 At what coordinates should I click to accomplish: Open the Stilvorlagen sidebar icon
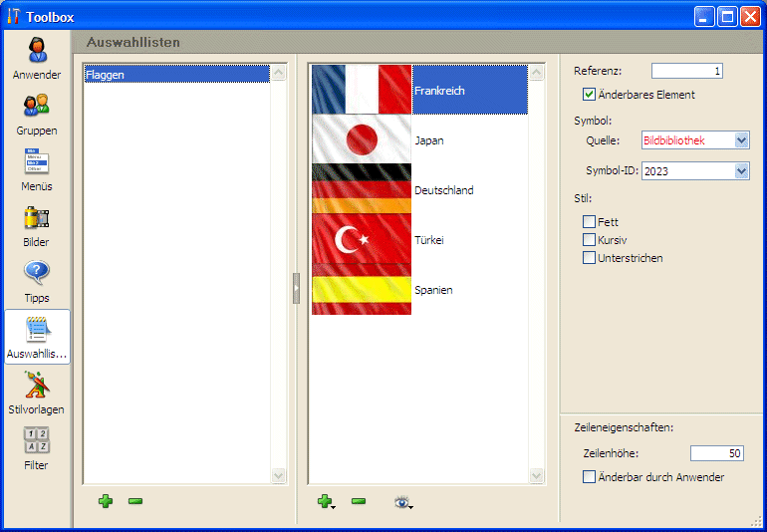click(x=37, y=394)
